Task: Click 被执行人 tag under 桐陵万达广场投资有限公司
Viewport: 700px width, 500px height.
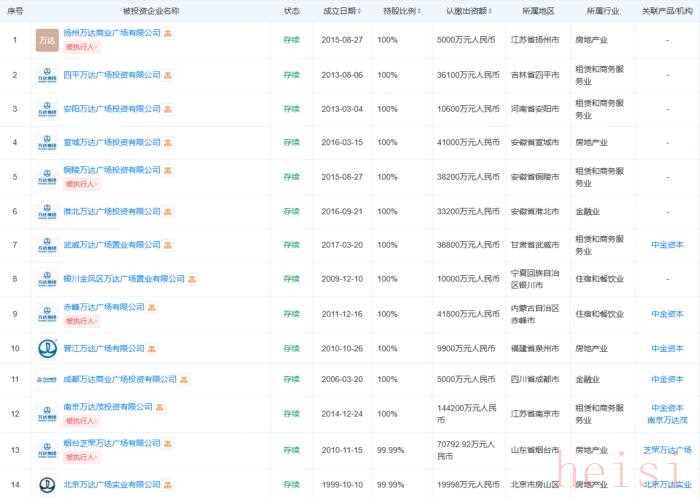Action: coord(81,184)
